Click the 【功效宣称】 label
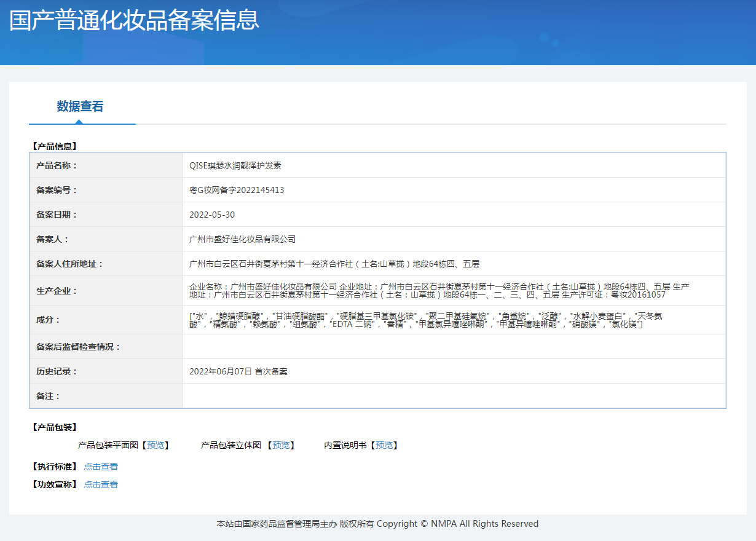Viewport: 756px width, 541px height. click(54, 484)
